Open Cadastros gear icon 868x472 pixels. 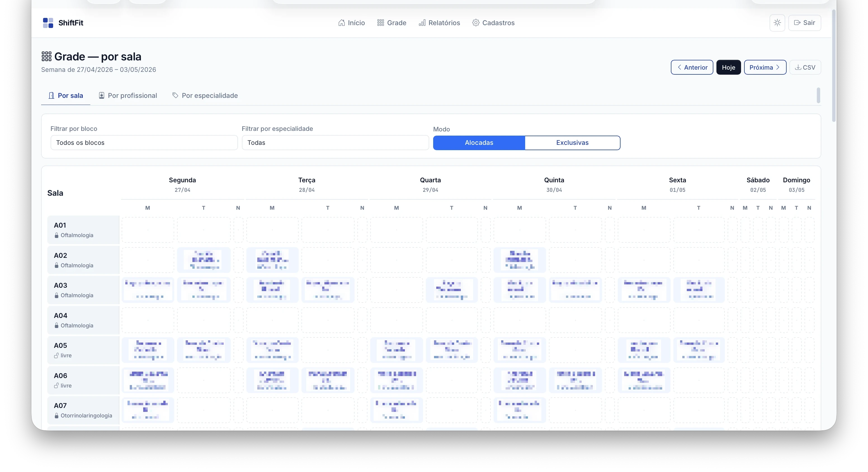(x=475, y=23)
